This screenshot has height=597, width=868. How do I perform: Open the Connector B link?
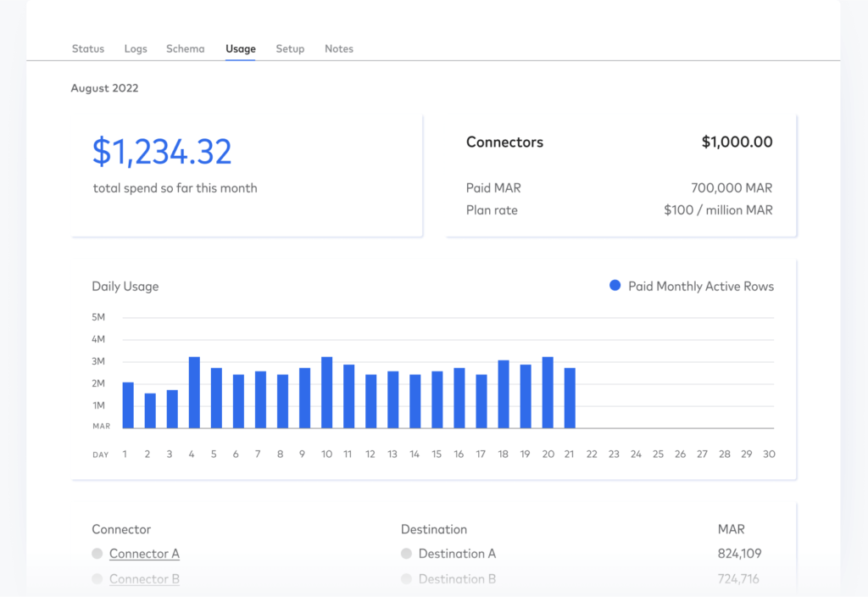click(144, 579)
